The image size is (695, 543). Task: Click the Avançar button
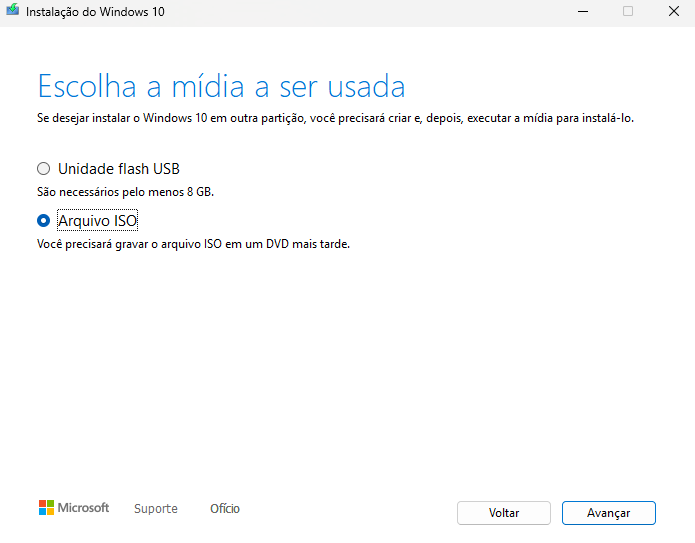point(609,513)
